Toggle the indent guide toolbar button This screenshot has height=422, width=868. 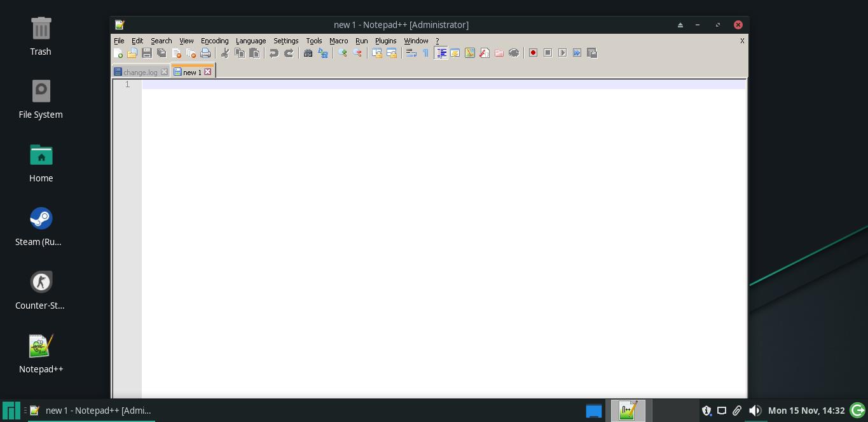(x=441, y=53)
